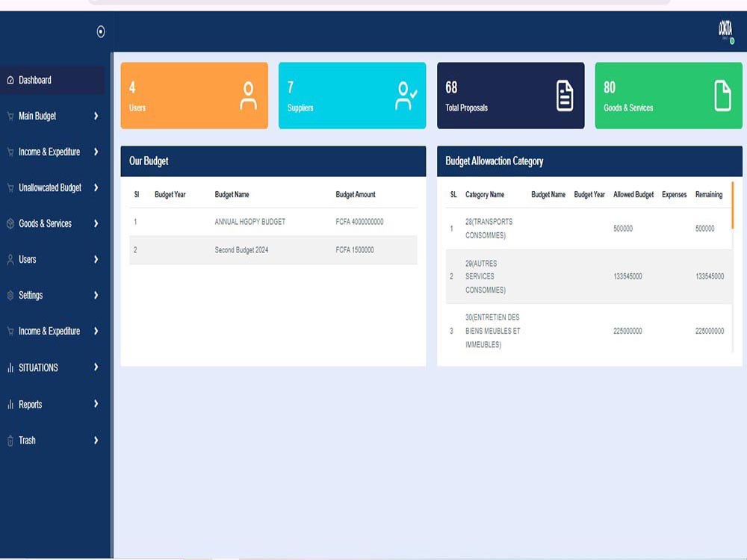Open the 68 Total Proposals card
747x560 pixels.
[x=511, y=96]
